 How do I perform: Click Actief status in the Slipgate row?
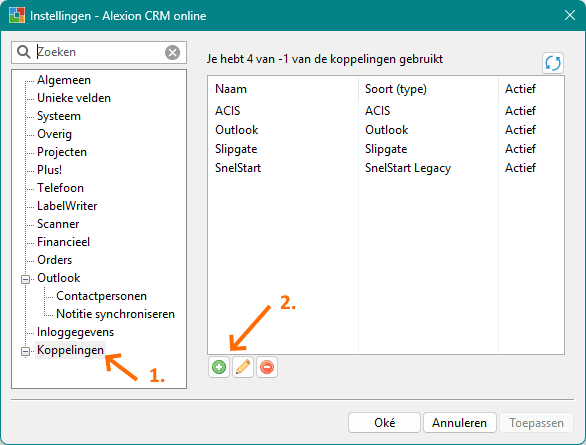pos(520,149)
